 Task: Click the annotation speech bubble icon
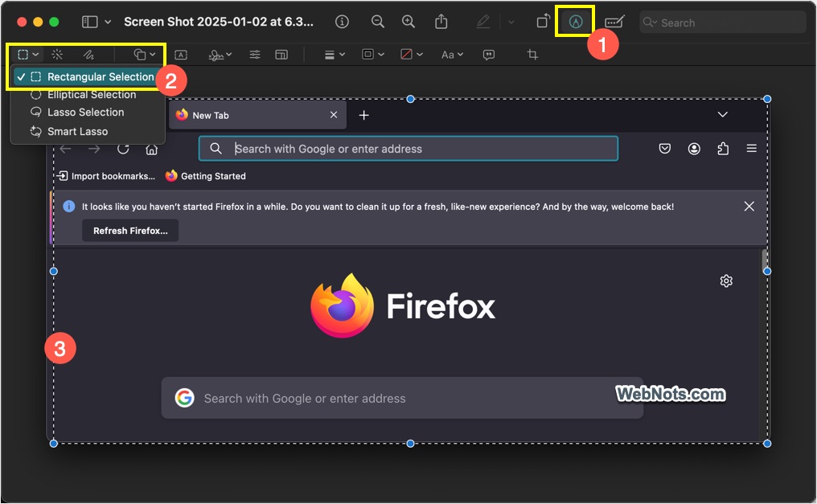point(489,55)
